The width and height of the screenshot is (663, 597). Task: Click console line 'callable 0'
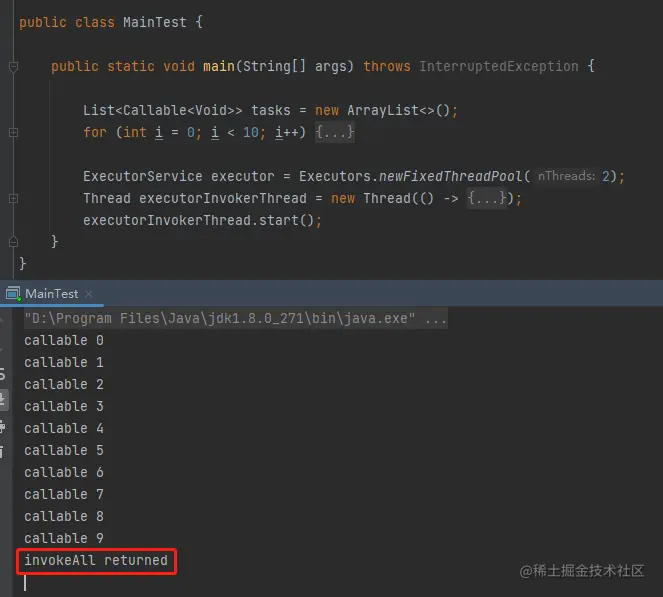[64, 340]
